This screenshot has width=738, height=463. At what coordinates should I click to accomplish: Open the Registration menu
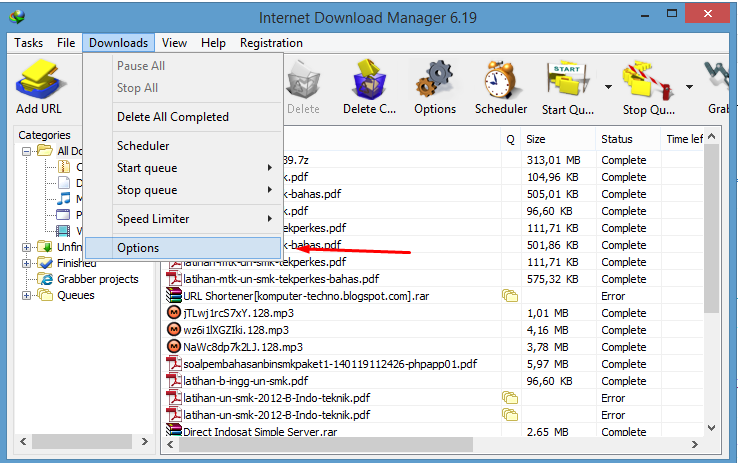coord(271,43)
